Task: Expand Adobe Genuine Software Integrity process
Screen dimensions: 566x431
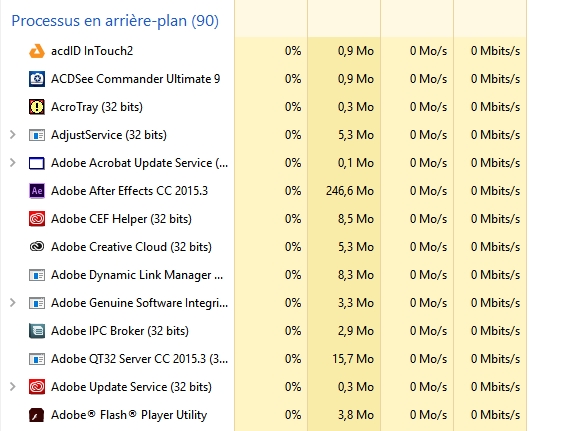Action: pos(13,303)
